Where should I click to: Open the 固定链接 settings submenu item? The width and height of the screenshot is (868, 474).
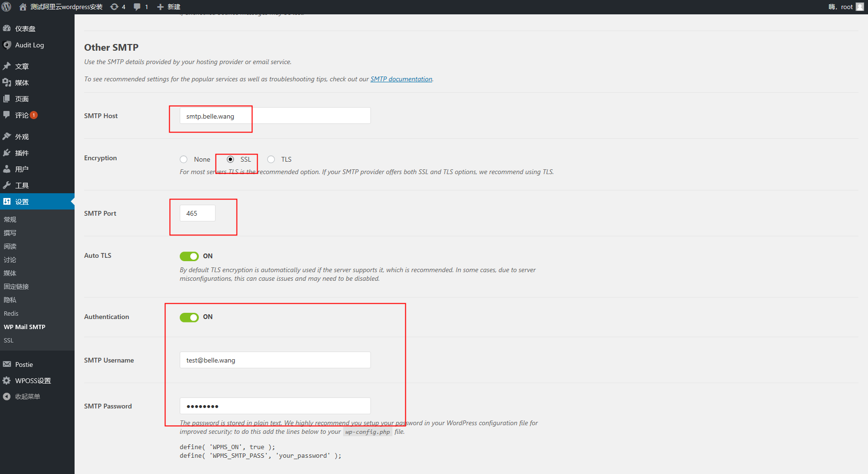[x=16, y=287]
